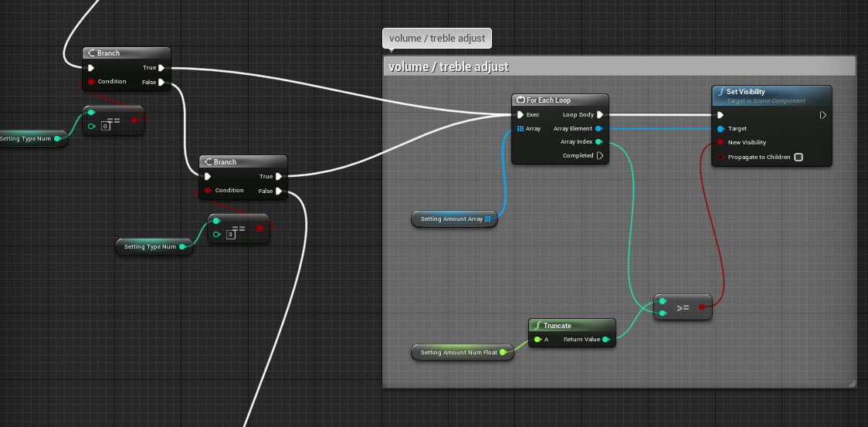The image size is (868, 427).
Task: Select the == 0 node top input pin
Action: pyautogui.click(x=91, y=113)
